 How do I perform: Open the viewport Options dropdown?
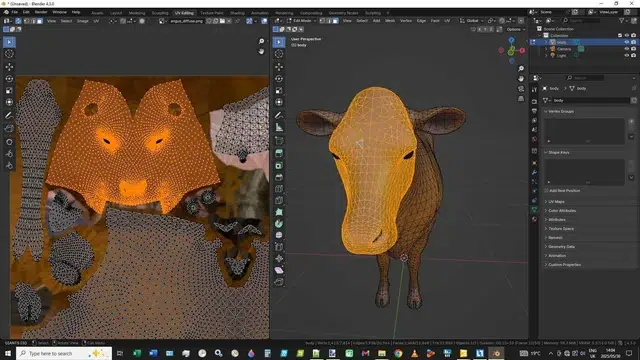click(x=515, y=29)
